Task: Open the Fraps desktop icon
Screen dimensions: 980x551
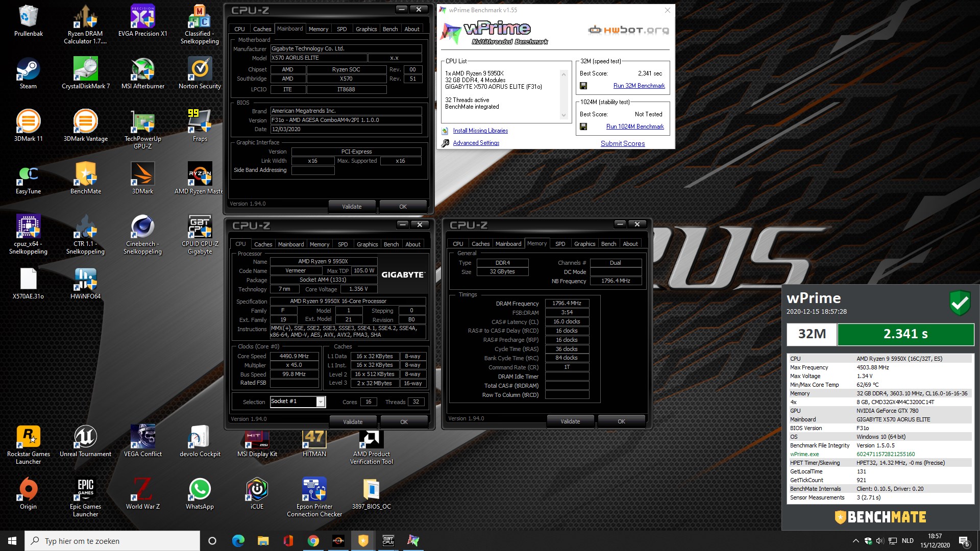Action: click(x=200, y=126)
